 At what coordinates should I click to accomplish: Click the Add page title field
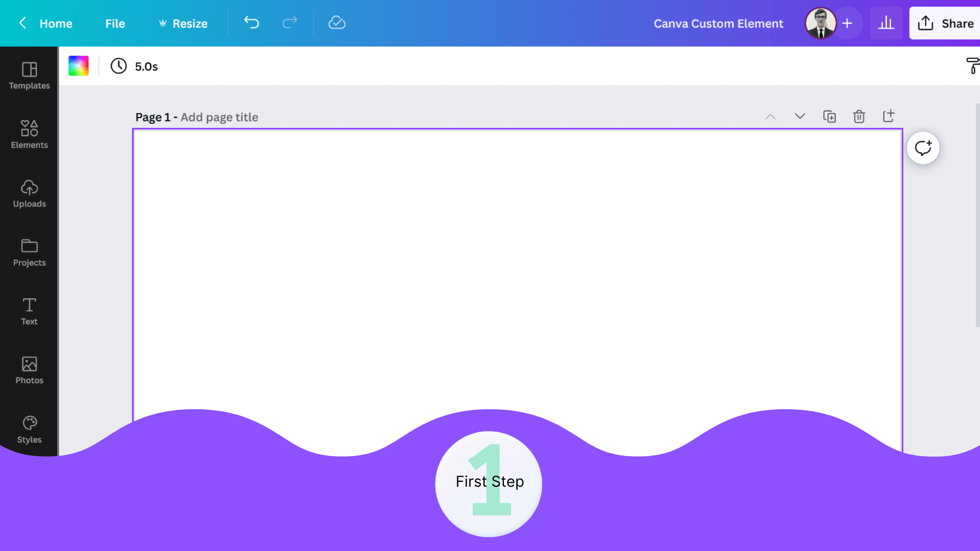pos(219,117)
